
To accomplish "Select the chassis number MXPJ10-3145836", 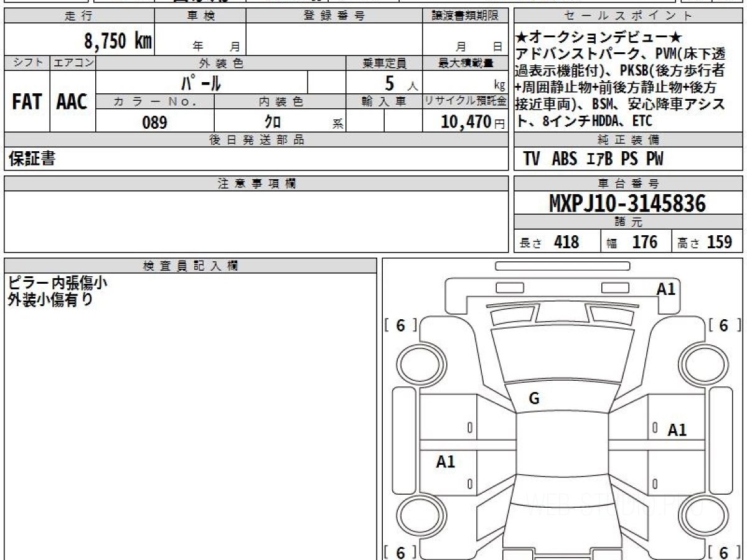I will pos(627,203).
